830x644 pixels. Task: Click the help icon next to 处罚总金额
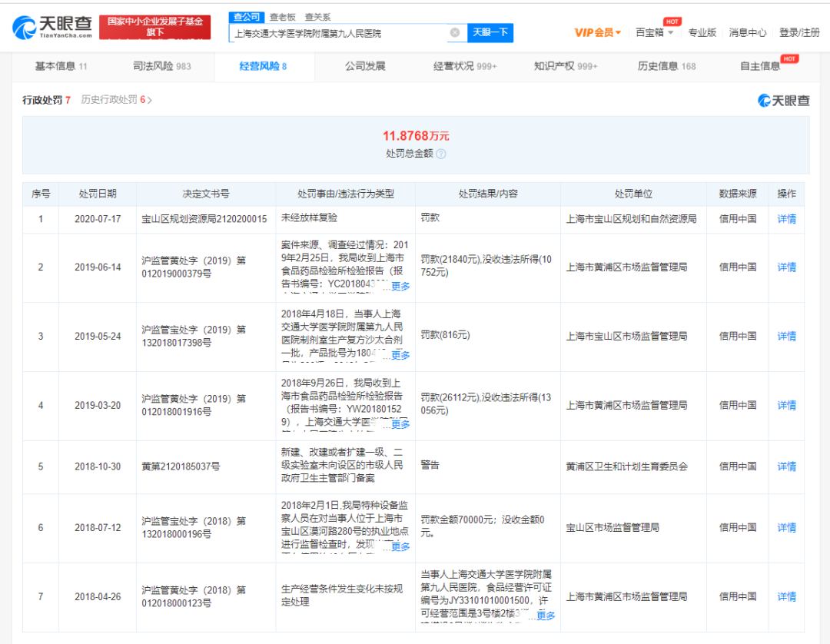pos(441,154)
